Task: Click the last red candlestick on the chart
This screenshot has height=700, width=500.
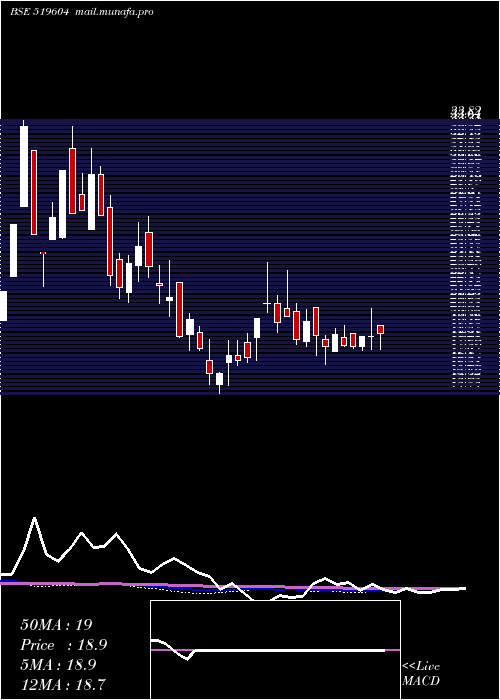Action: tap(380, 329)
